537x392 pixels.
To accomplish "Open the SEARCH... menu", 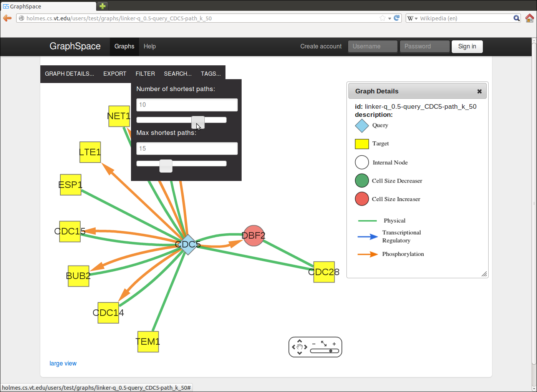I will (178, 73).
